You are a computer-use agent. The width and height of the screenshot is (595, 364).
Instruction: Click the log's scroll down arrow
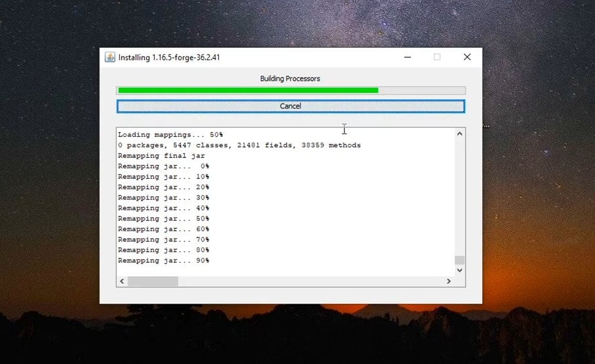tap(459, 270)
